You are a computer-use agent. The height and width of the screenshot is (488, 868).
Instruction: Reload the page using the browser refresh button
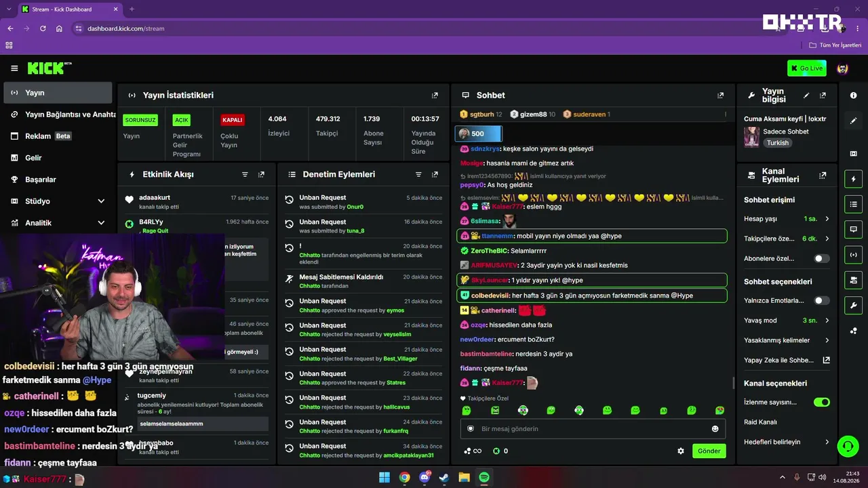coord(43,28)
